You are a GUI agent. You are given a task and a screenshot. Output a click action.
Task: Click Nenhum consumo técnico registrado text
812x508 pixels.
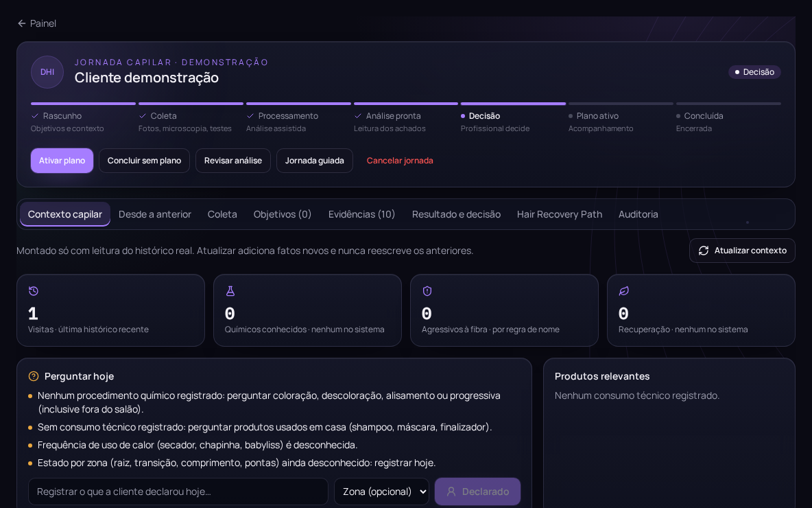637,395
